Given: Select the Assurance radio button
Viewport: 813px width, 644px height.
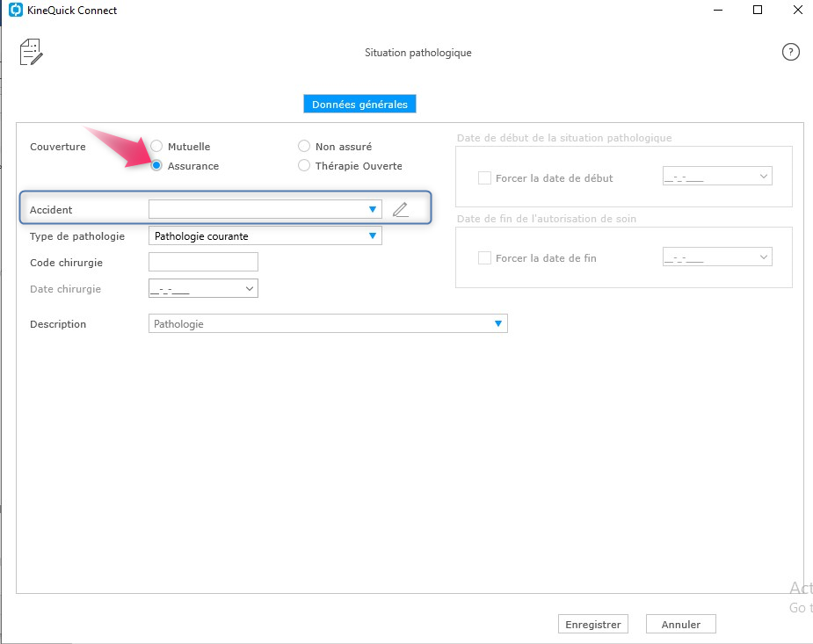Looking at the screenshot, I should coord(156,166).
